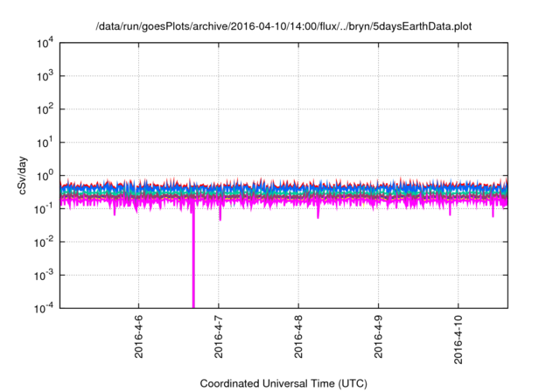Click the 10^2 y-axis tick label
Viewport: 560px width, 392px height.
point(45,109)
